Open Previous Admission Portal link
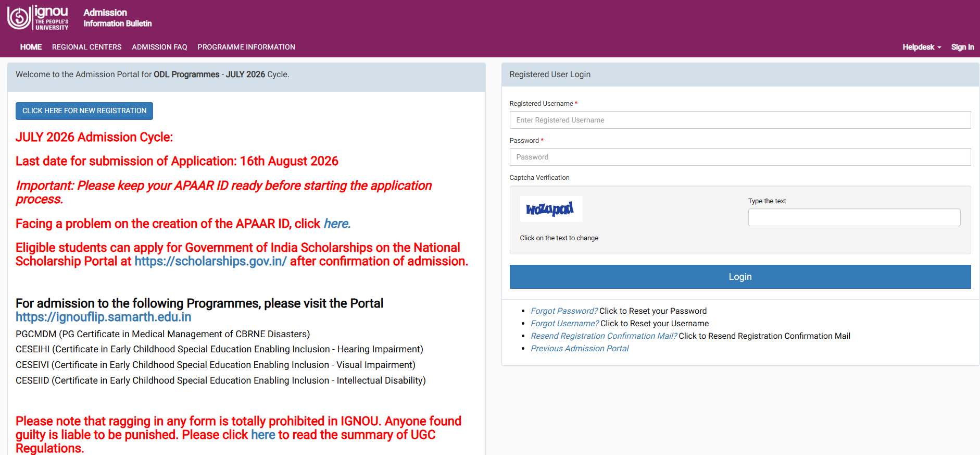This screenshot has width=980, height=455. pyautogui.click(x=580, y=349)
